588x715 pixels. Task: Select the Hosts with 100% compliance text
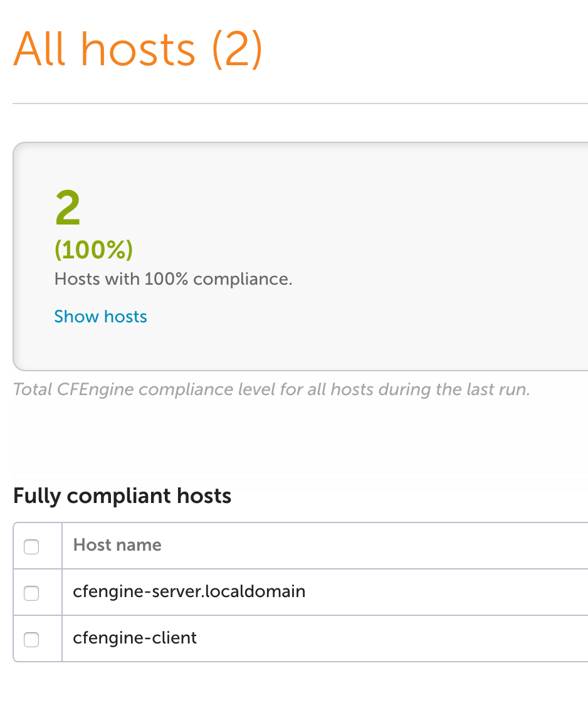pyautogui.click(x=173, y=279)
